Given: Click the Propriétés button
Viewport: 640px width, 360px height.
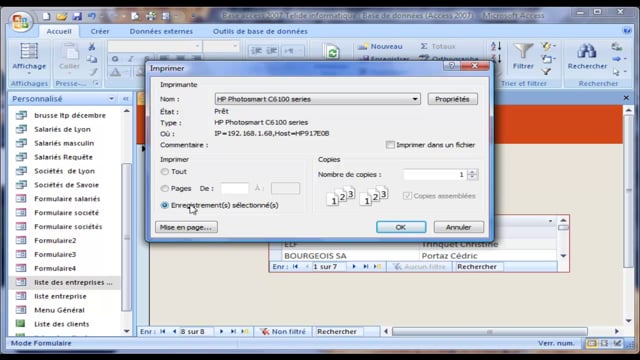Looking at the screenshot, I should pos(452,99).
